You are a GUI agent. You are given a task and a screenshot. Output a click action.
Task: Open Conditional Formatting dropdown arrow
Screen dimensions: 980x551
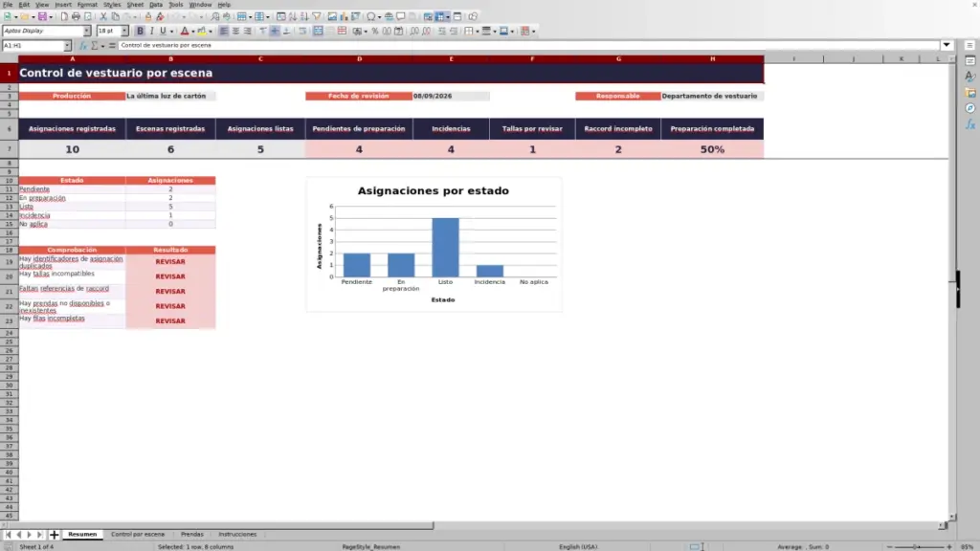[x=533, y=32]
